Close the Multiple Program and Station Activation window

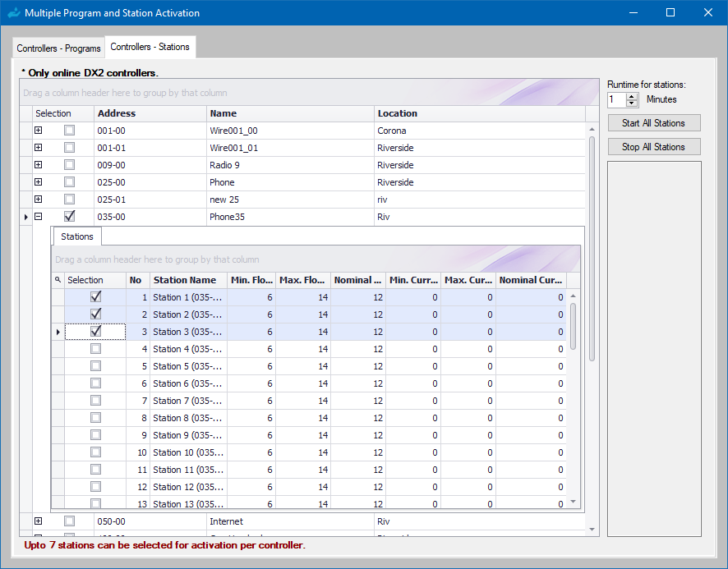708,12
